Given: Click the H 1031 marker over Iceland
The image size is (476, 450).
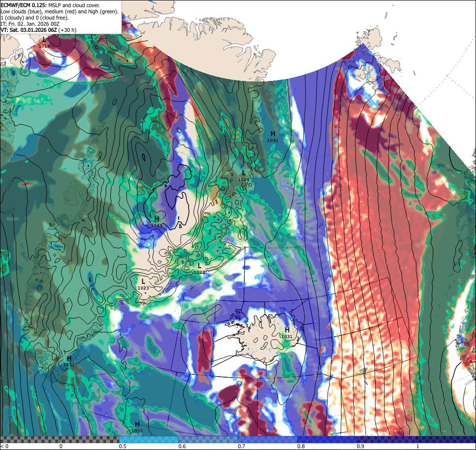Looking at the screenshot, I should coord(287,333).
